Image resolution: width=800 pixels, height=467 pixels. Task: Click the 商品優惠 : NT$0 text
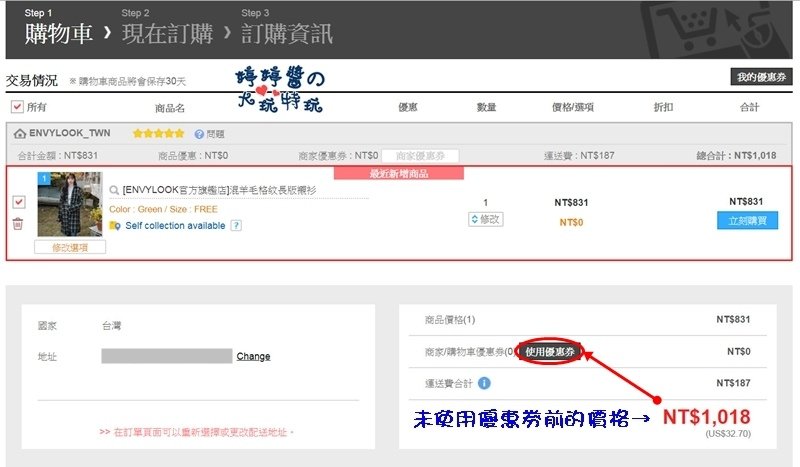click(x=193, y=156)
